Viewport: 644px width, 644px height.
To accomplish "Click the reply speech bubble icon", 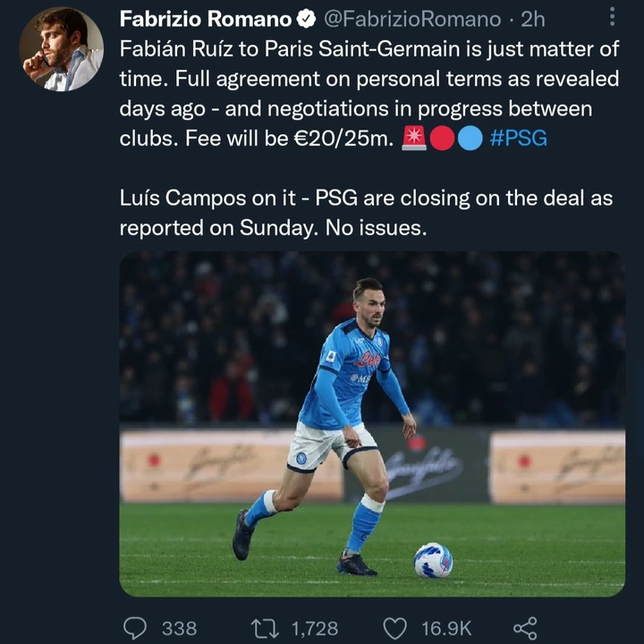I will coord(133,628).
